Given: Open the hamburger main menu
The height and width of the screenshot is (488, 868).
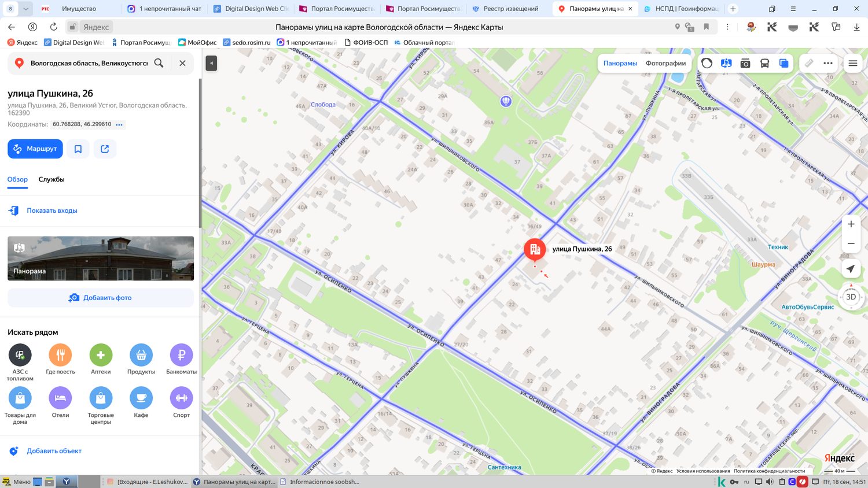Looking at the screenshot, I should pos(853,63).
